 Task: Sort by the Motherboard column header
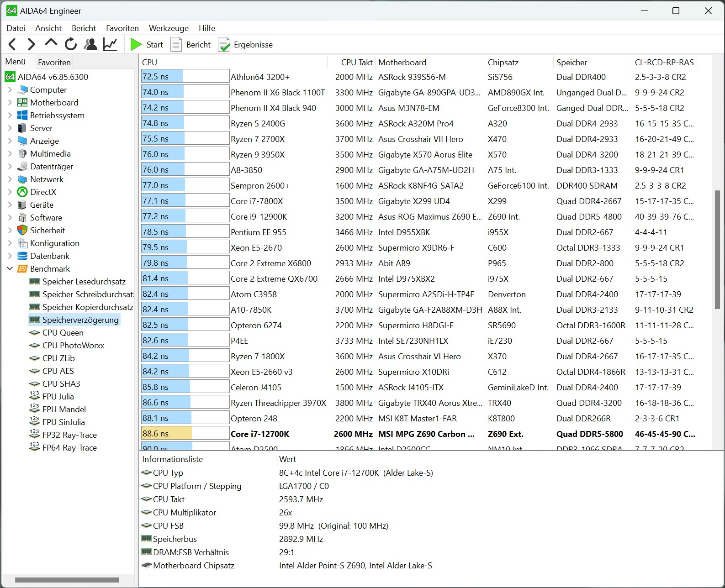tap(430, 63)
